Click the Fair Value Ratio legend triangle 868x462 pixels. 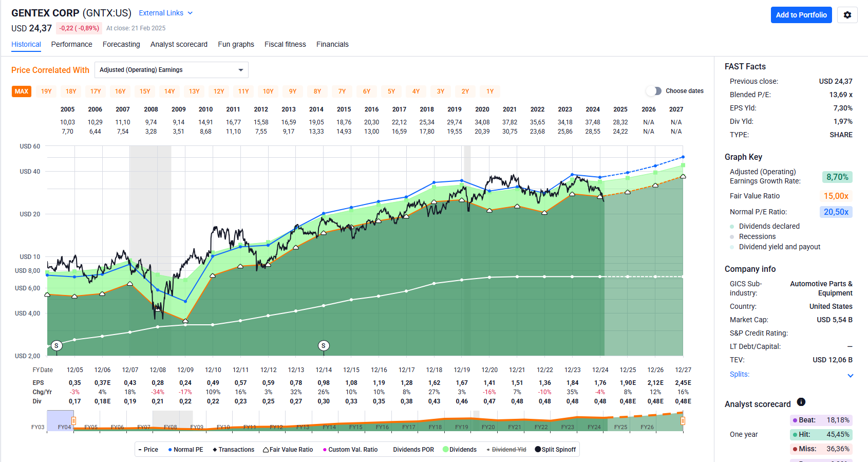[x=266, y=450]
